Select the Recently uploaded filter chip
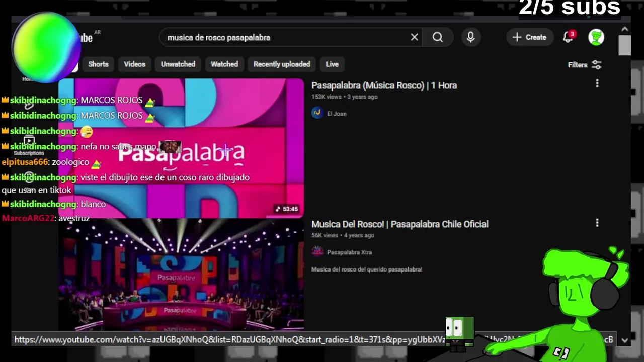This screenshot has height=362, width=644. [282, 64]
